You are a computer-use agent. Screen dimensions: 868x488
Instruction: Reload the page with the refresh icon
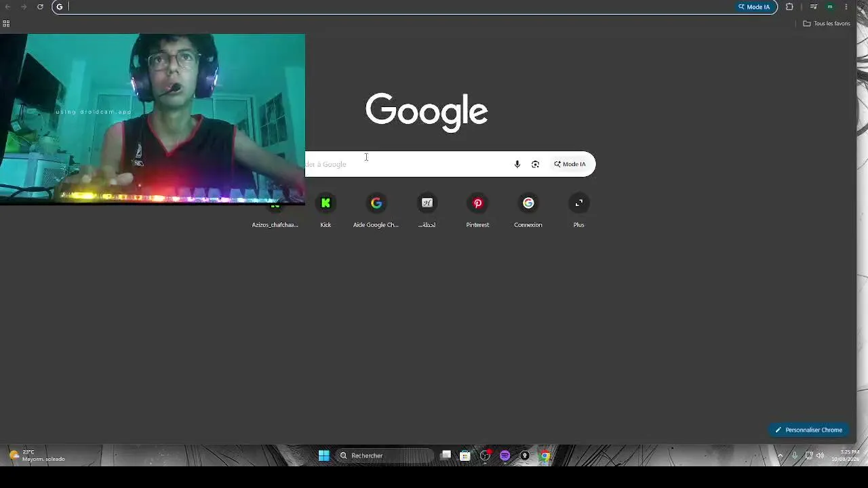[40, 7]
